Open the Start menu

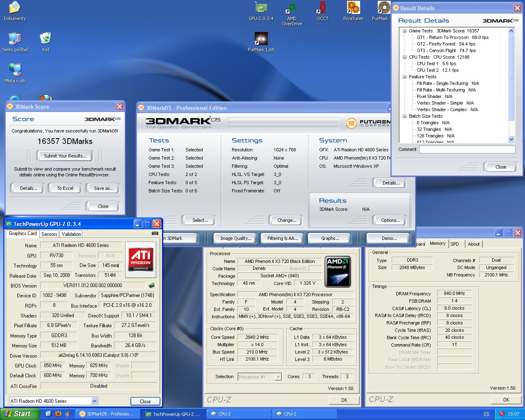click(x=20, y=414)
